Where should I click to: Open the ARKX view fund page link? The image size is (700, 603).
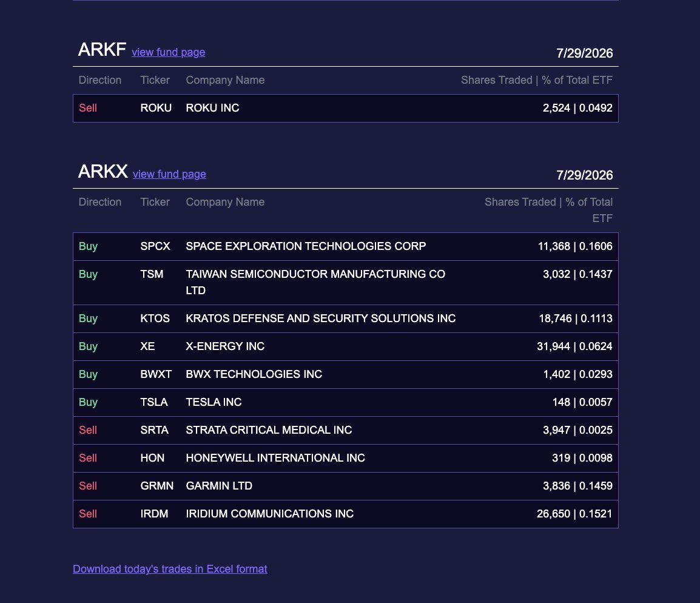169,174
